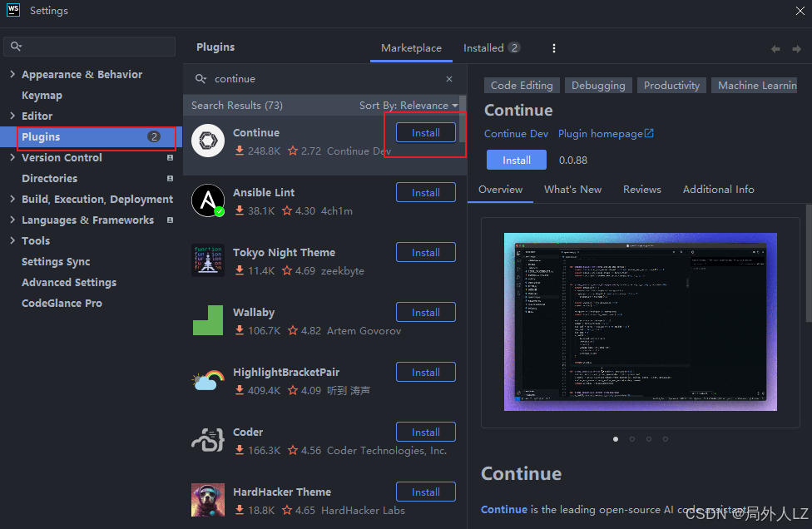Click the HardHacker Theme plugin icon

pos(208,500)
